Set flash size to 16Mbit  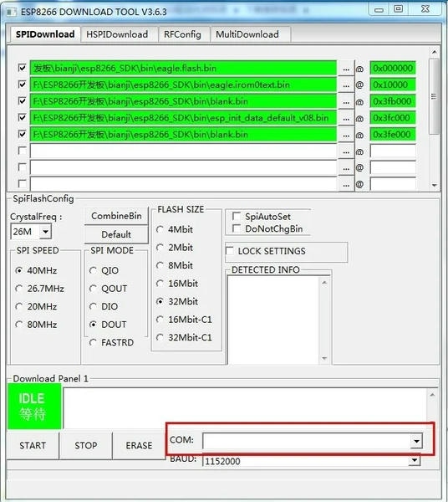[160, 284]
